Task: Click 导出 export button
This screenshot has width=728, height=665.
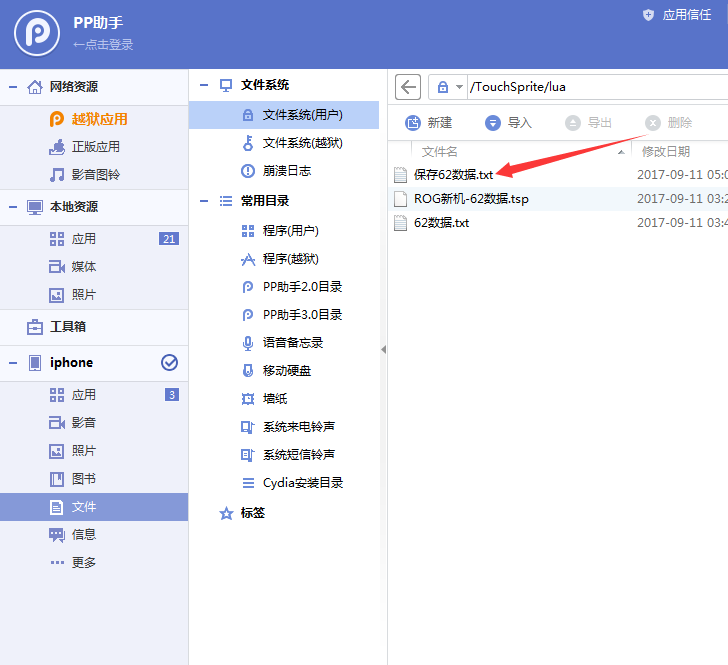Action: point(588,123)
